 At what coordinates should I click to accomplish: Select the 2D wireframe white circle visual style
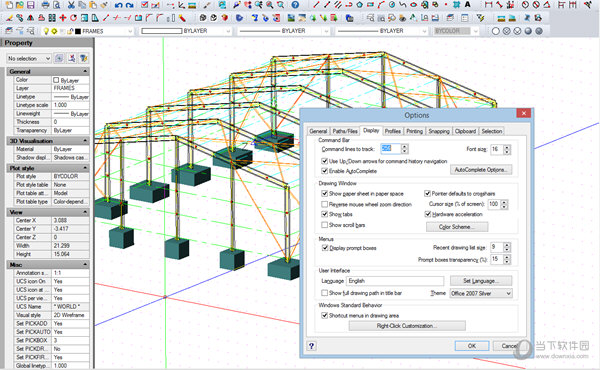[x=496, y=31]
